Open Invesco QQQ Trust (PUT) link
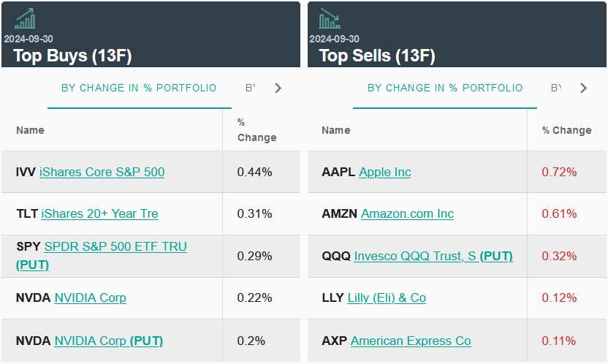Image resolution: width=608 pixels, height=364 pixels. point(433,257)
